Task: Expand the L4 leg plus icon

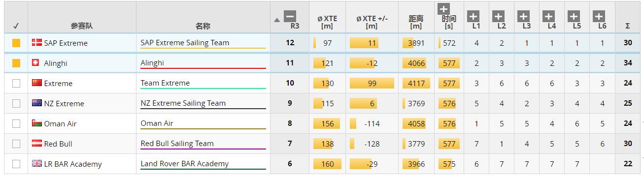Action: click(x=548, y=16)
